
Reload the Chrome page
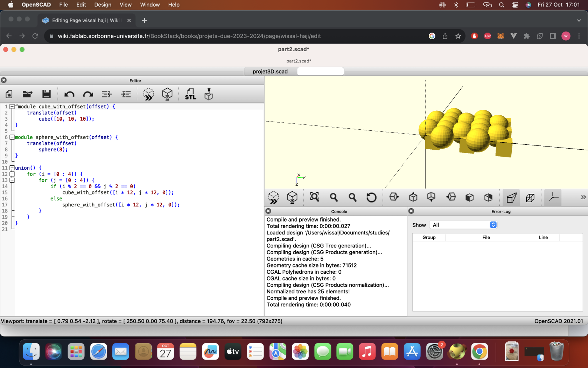[x=35, y=36]
